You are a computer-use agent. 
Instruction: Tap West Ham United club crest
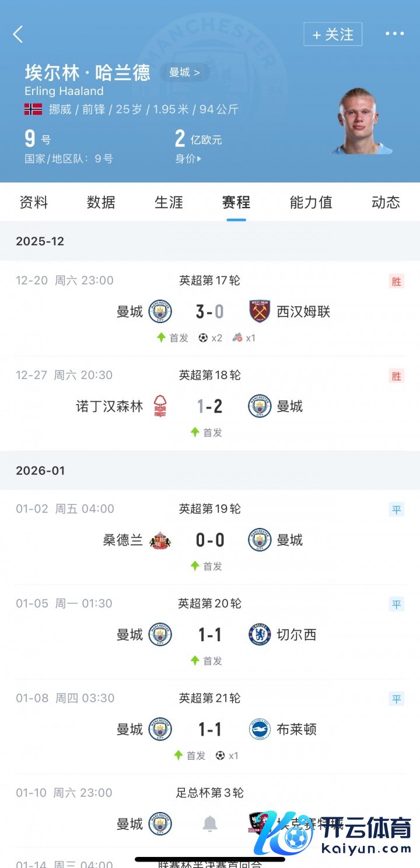(x=260, y=312)
